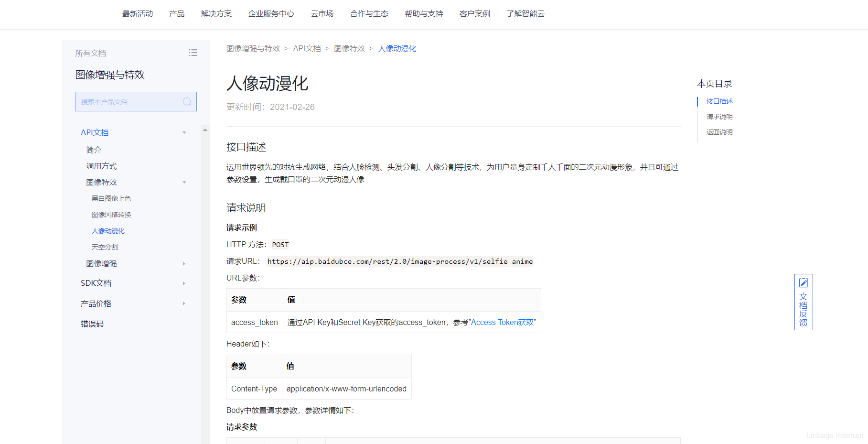Jump to 返回说明 via page outline
The height and width of the screenshot is (444, 868).
coord(719,132)
